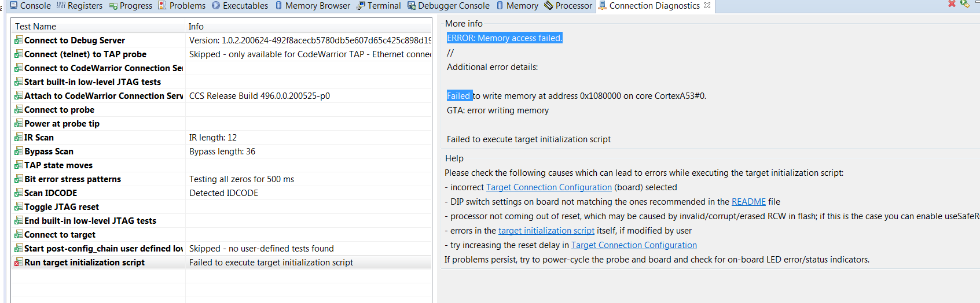980x303 pixels.
Task: Open the Registers tab
Action: click(x=79, y=6)
